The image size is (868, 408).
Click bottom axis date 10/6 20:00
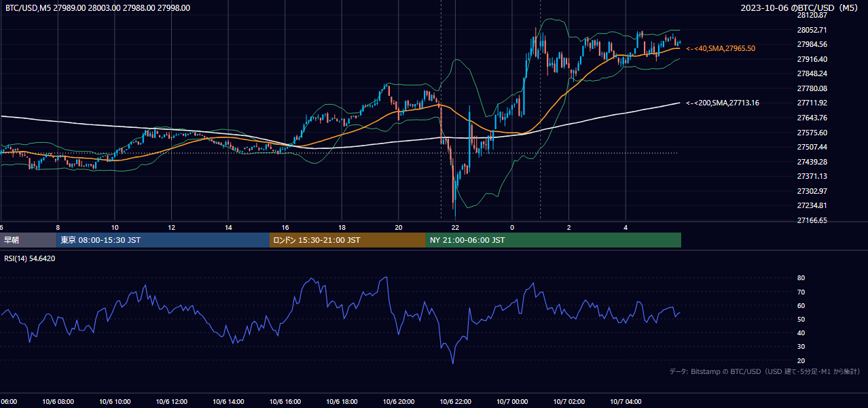pos(399,402)
